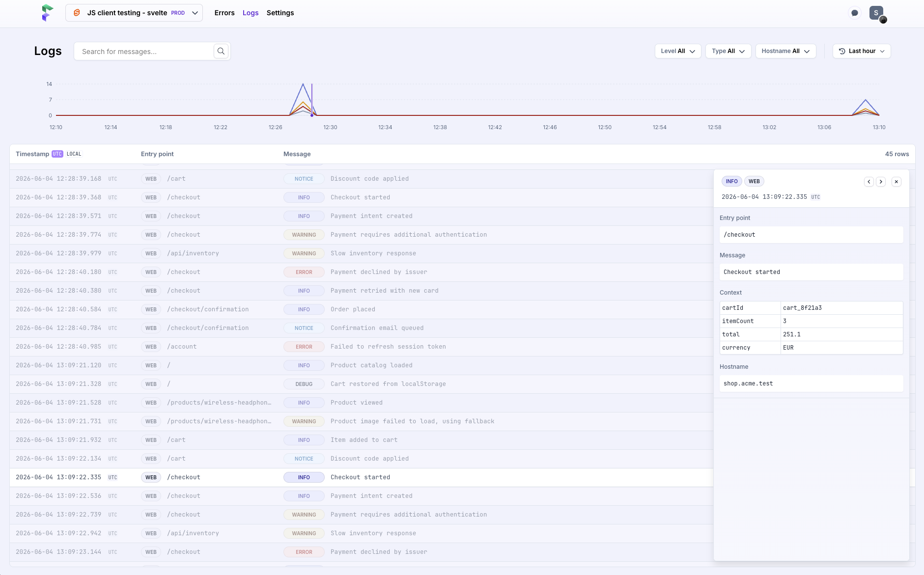Click the WEB badge in detail panel
The width and height of the screenshot is (924, 575).
754,181
